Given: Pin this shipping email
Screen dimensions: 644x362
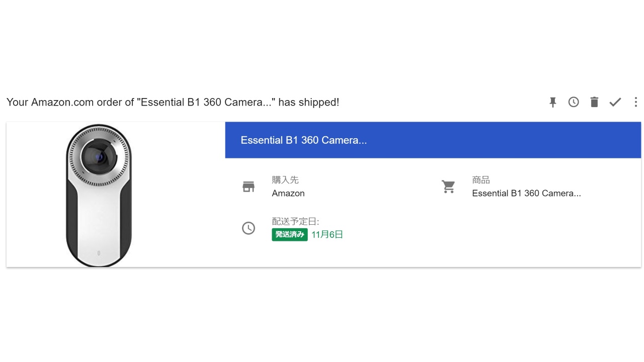Looking at the screenshot, I should [x=552, y=102].
